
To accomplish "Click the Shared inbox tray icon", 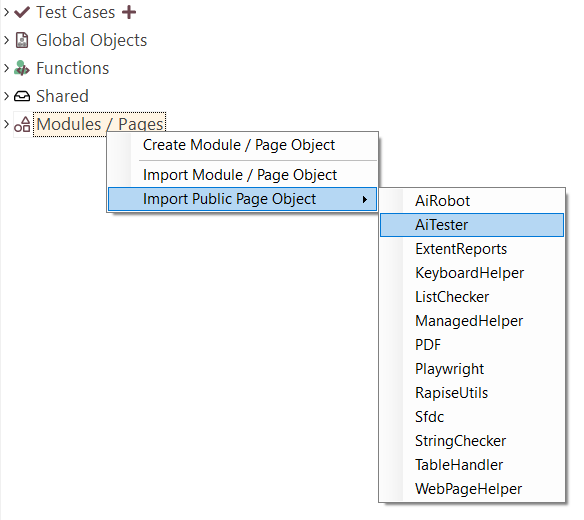I will (22, 96).
